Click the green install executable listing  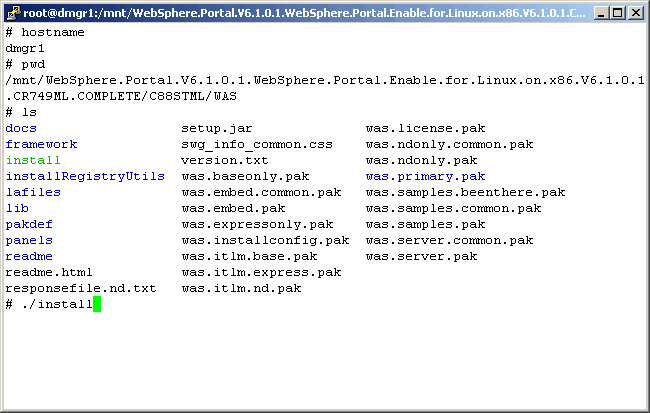(33, 160)
